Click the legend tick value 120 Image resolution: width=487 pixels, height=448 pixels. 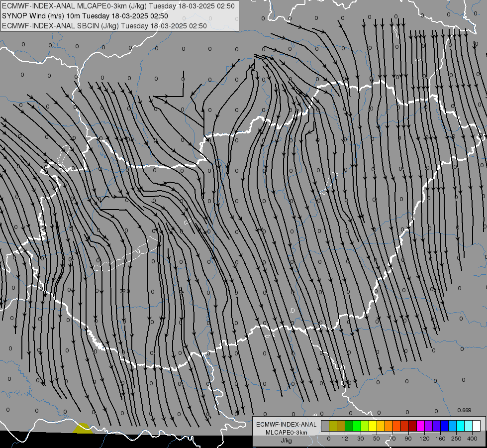tap(424, 439)
